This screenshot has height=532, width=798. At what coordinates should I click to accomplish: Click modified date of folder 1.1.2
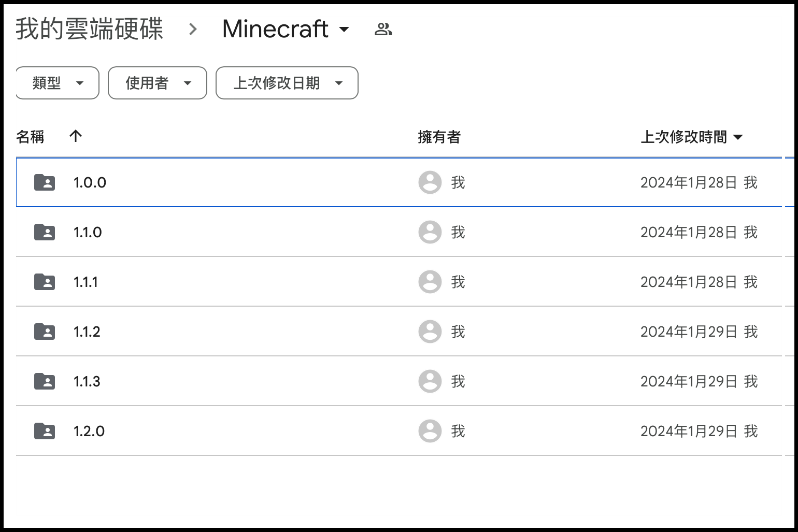point(689,332)
